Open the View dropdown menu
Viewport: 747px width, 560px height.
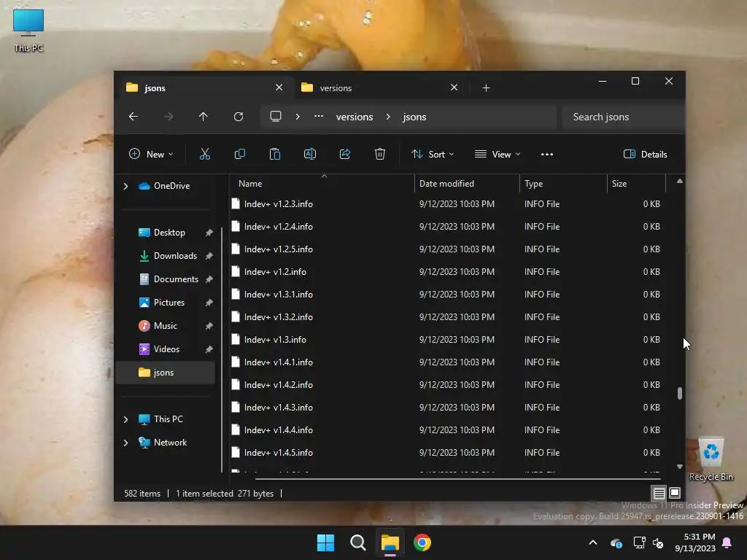(x=498, y=155)
